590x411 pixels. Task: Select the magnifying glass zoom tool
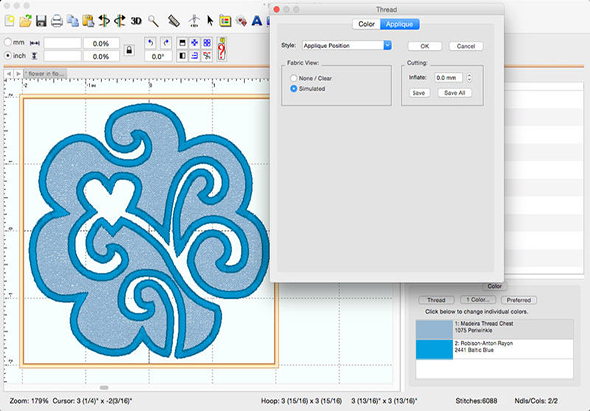point(153,21)
